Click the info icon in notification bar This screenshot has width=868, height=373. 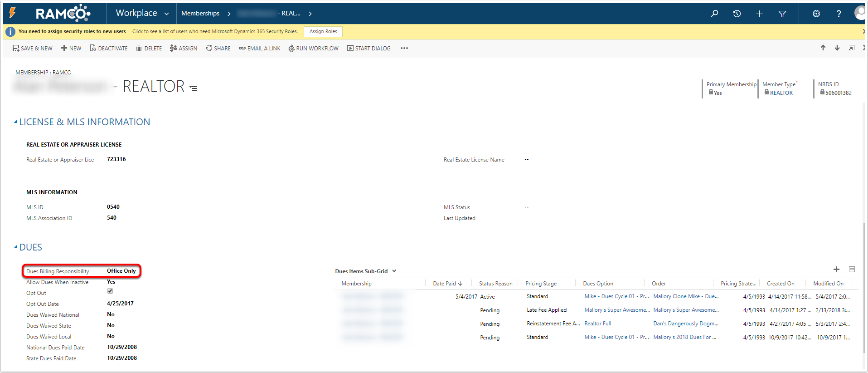[x=10, y=31]
